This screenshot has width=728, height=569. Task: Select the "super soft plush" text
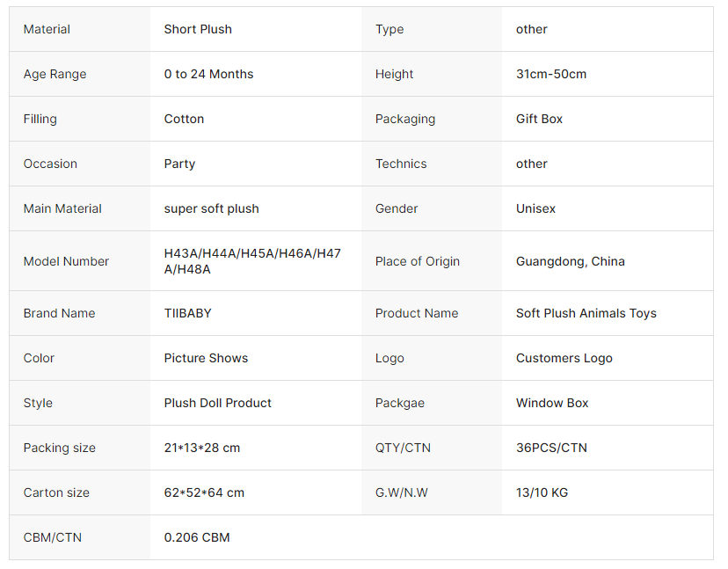point(211,208)
